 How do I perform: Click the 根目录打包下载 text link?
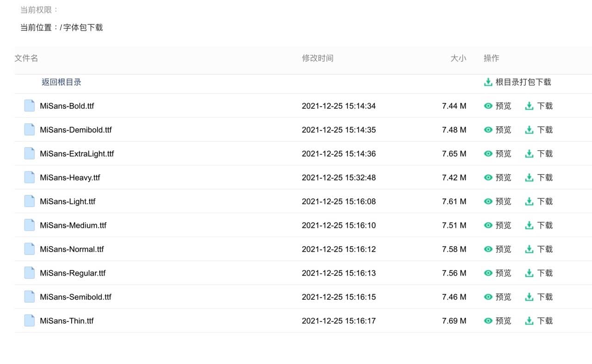[x=523, y=82]
